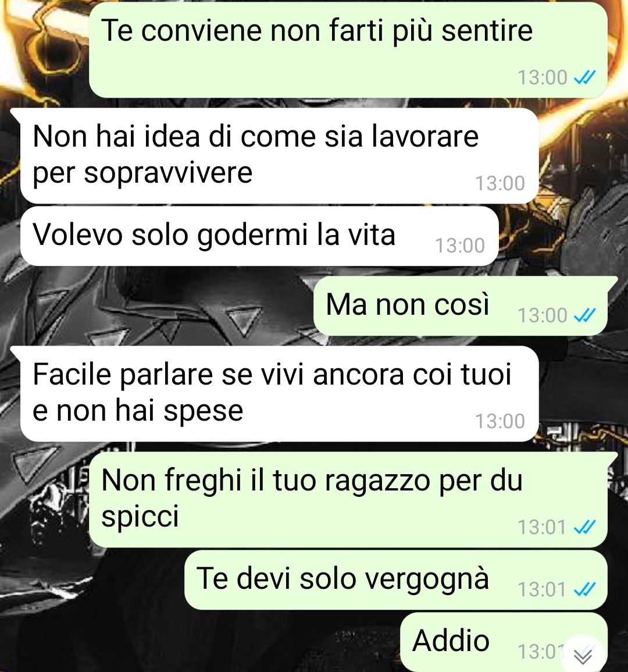Select 'Te conviene non farti più sentire' message
This screenshot has height=672, width=628.
pyautogui.click(x=348, y=49)
